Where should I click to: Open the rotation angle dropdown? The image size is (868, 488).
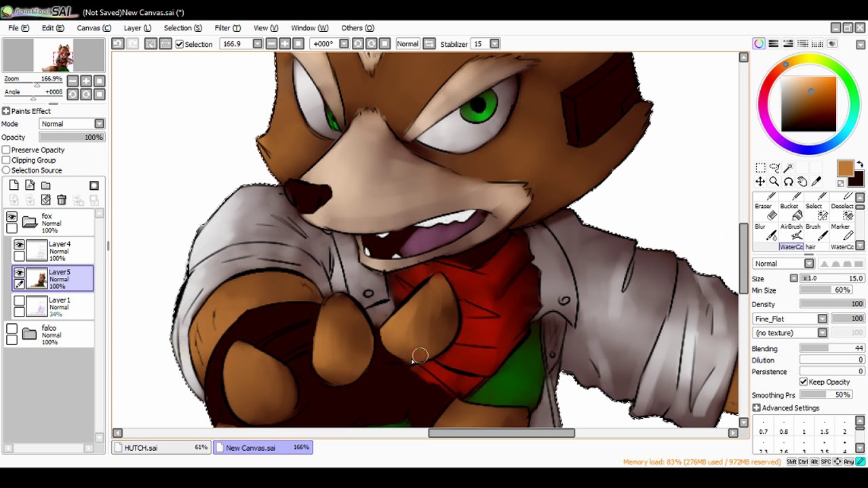pos(344,43)
